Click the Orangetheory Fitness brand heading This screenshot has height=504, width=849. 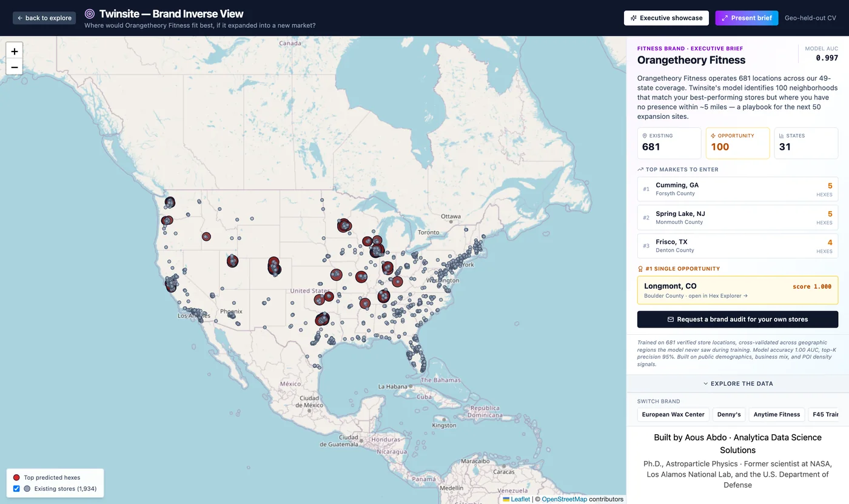click(x=691, y=60)
